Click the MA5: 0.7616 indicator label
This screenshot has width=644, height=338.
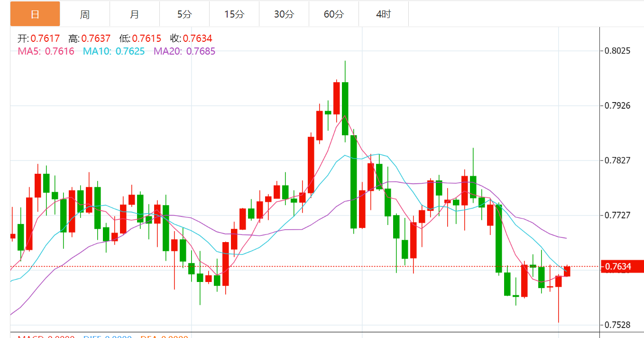[46, 51]
